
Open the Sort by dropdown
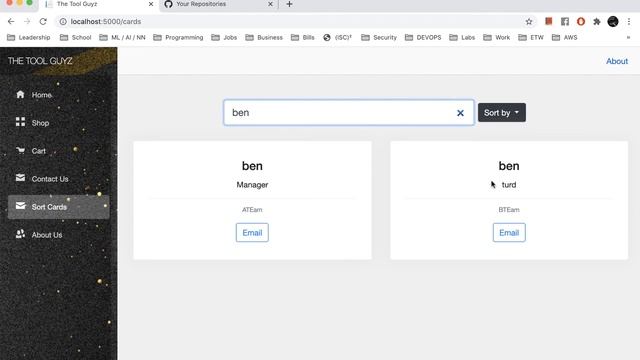coord(502,113)
